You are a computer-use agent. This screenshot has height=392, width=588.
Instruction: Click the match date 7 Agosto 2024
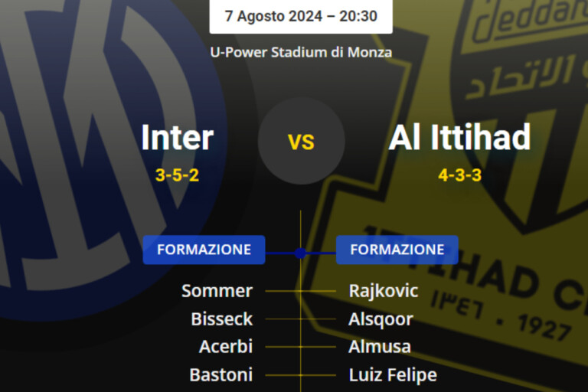(301, 16)
